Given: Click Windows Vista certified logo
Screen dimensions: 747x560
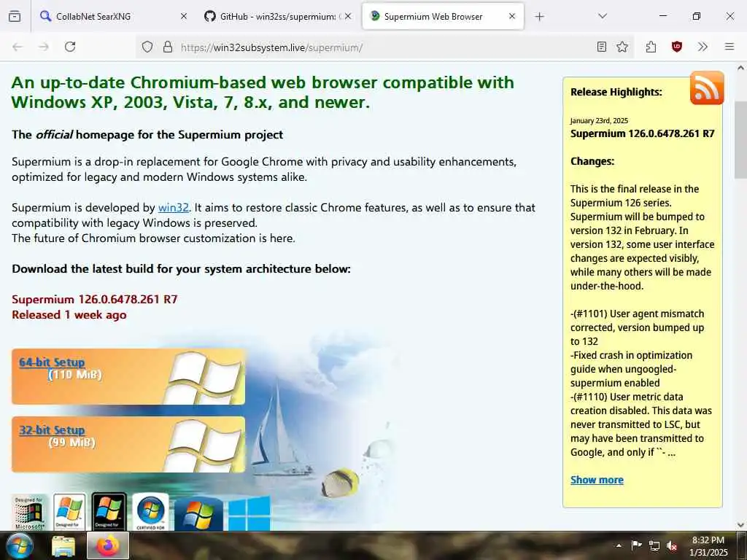Looking at the screenshot, I should point(150,511).
